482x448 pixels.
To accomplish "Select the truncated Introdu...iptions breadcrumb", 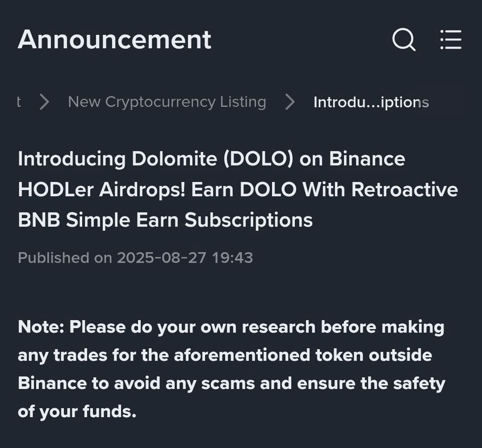I will tap(371, 102).
